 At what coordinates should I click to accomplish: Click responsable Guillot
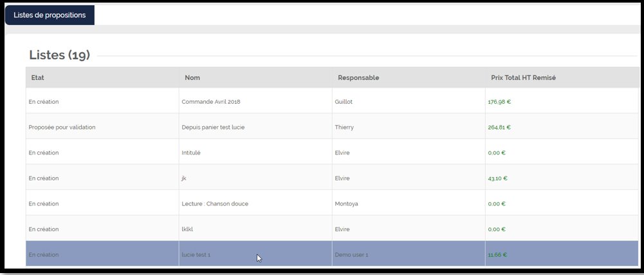[344, 102]
